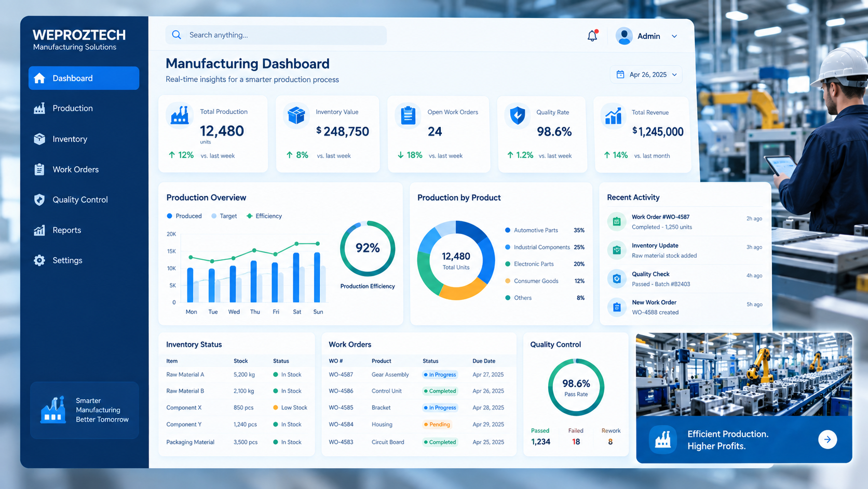Screen dimensions: 868x489
Task: Toggle the Produced legend series
Action: [x=184, y=216]
